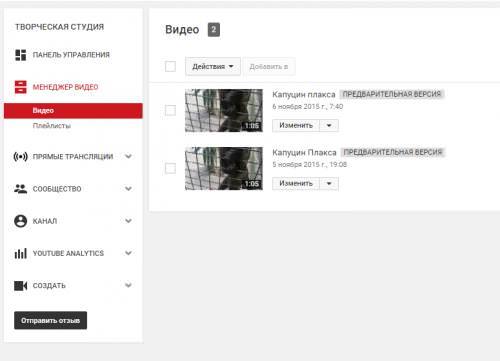Click the video count badge showing 2
This screenshot has height=361, width=500.
coord(214,30)
